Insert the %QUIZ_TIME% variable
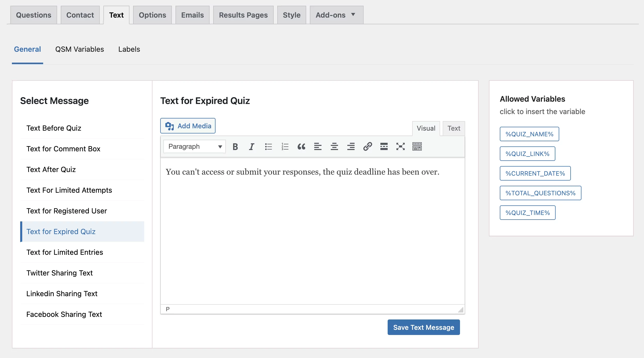644x358 pixels. [x=528, y=213]
